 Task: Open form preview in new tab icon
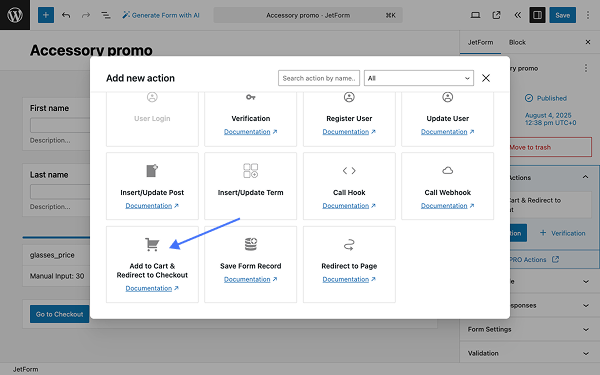point(496,15)
